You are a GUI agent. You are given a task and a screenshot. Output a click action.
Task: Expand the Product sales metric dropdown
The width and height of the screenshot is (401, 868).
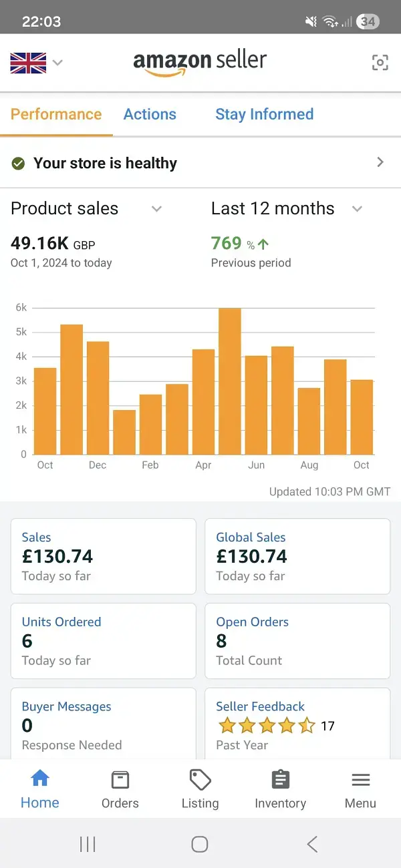156,209
